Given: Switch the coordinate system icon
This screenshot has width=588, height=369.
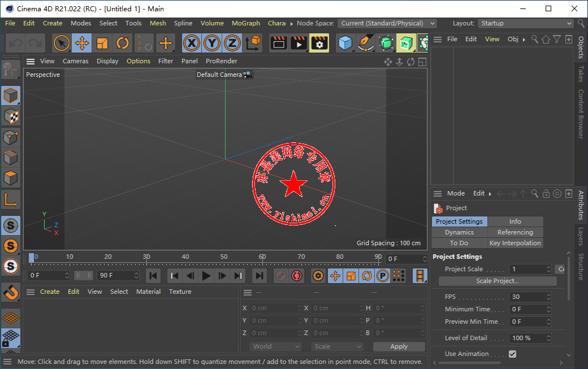Looking at the screenshot, I should 253,43.
